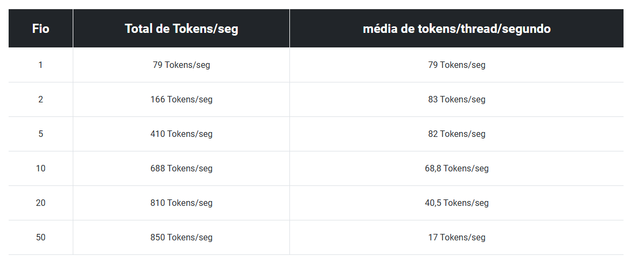Click the Fio column header
The width and height of the screenshot is (644, 263).
tap(40, 29)
